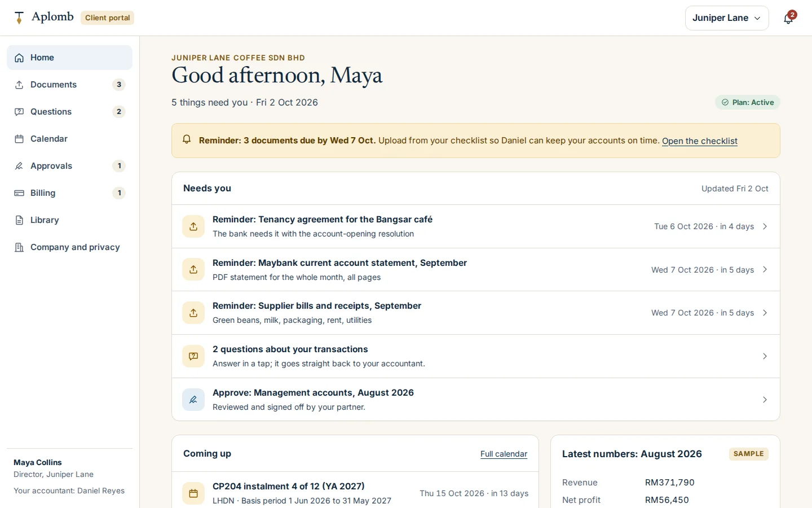Click upload icon for Supplier bills reminder
The width and height of the screenshot is (812, 508).
193,313
